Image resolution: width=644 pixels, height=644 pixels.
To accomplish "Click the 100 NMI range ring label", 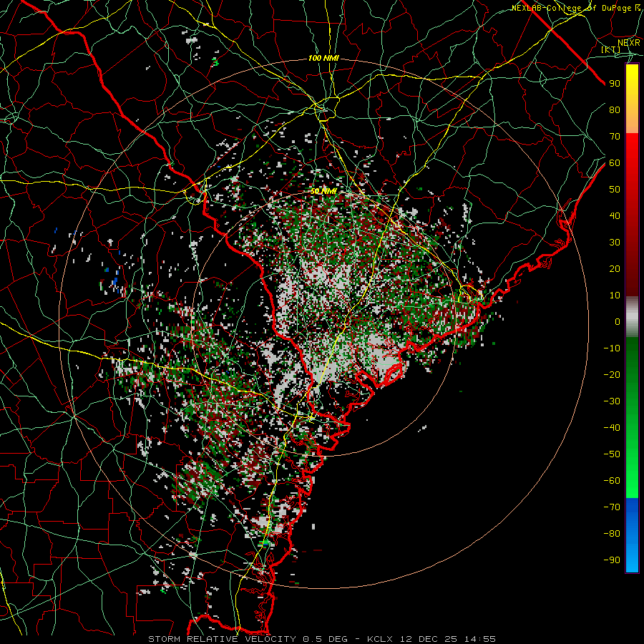I will (x=323, y=59).
